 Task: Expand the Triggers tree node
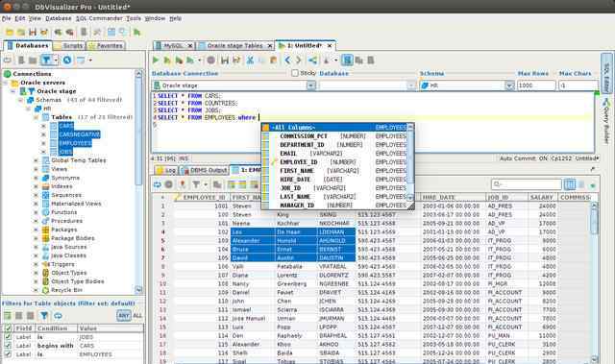click(x=37, y=264)
